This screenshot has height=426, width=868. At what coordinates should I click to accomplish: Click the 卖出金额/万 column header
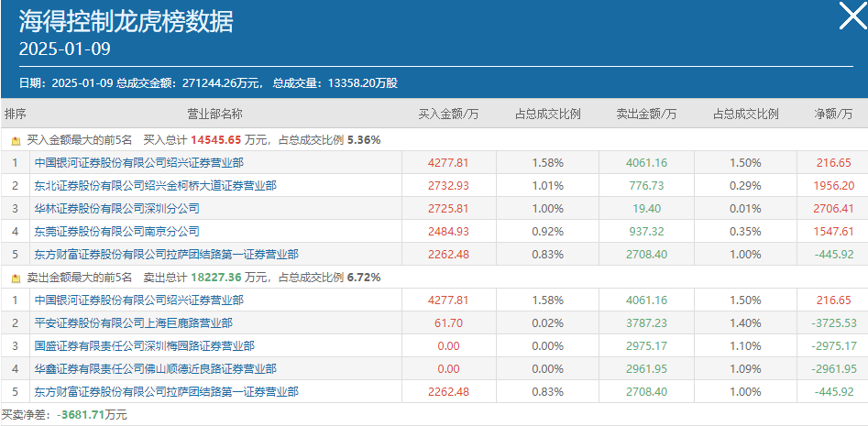coord(646,115)
